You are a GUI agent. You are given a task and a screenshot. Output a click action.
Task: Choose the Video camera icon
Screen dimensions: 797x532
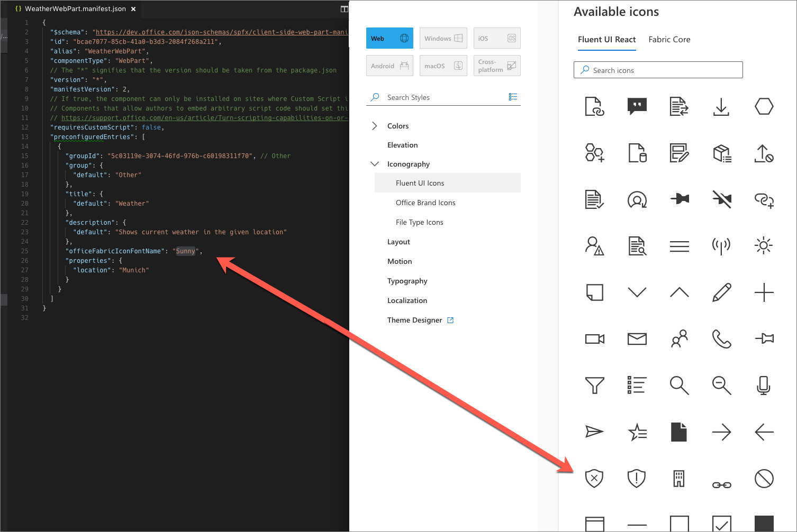tap(595, 338)
